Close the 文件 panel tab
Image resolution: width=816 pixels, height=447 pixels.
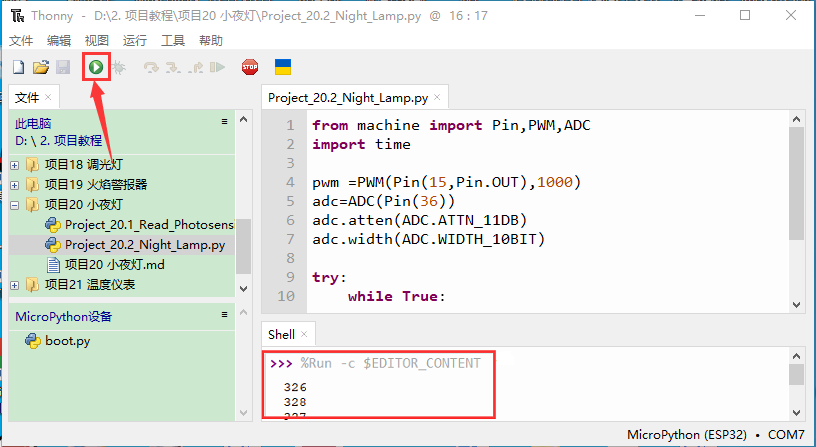point(49,98)
